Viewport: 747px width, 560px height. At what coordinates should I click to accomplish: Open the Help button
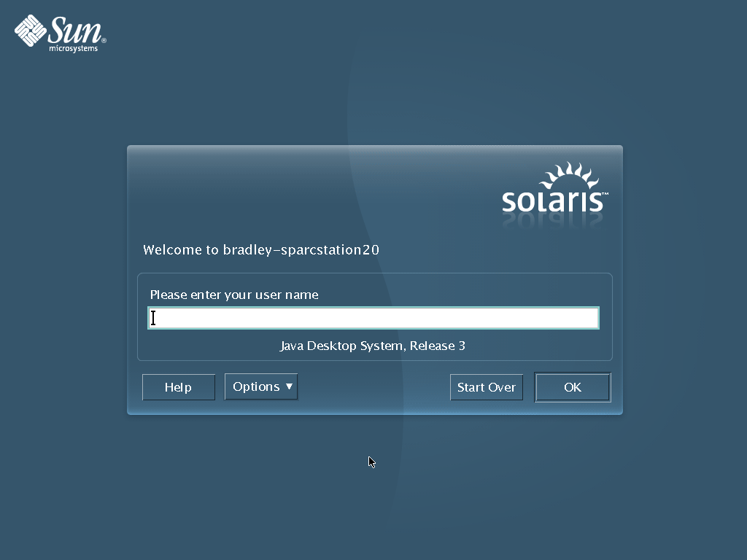[179, 387]
